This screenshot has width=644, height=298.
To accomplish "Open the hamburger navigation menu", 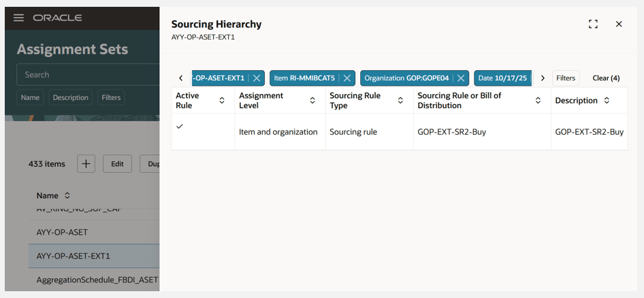I will [18, 18].
